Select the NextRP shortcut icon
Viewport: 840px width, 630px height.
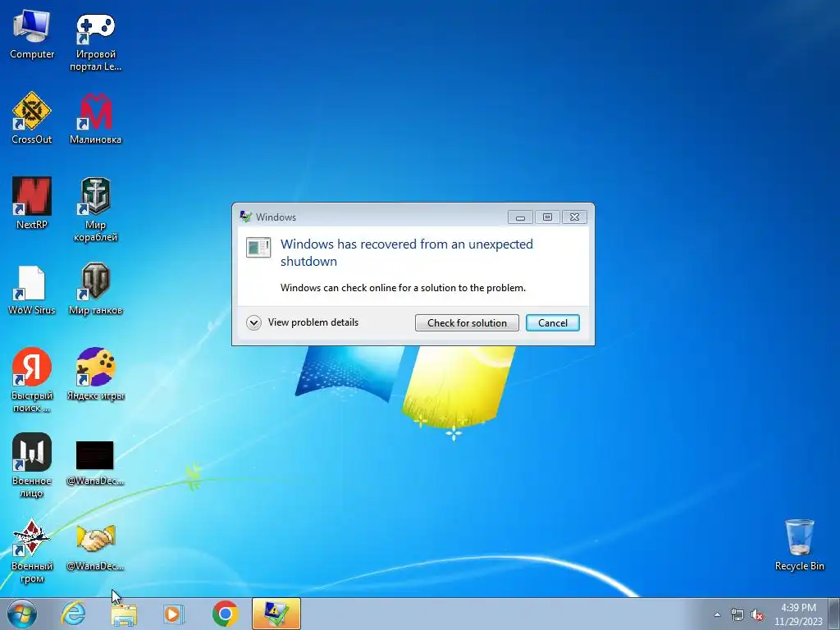(32, 203)
